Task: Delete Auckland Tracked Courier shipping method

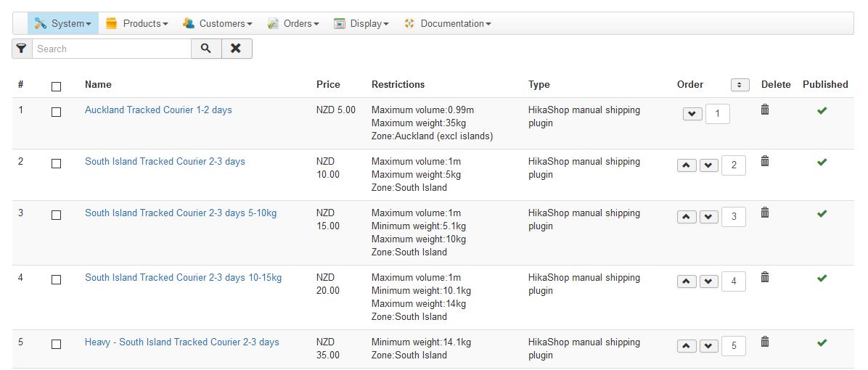Action: (764, 110)
